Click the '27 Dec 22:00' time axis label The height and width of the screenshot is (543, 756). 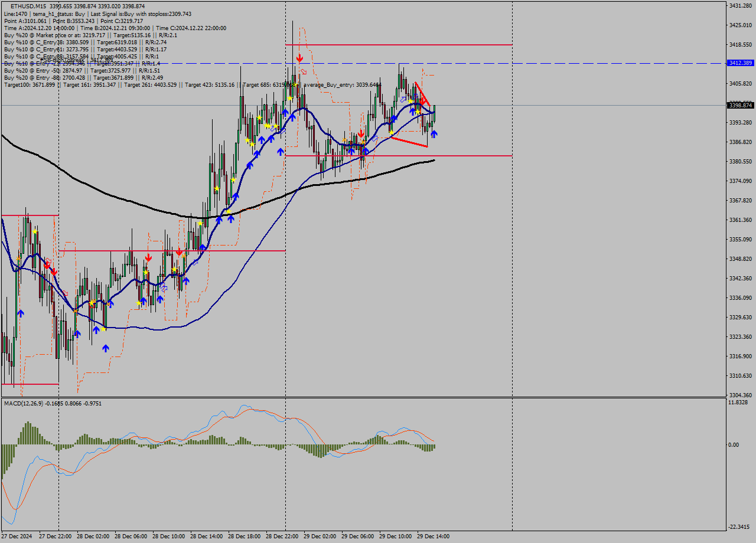[x=56, y=537]
